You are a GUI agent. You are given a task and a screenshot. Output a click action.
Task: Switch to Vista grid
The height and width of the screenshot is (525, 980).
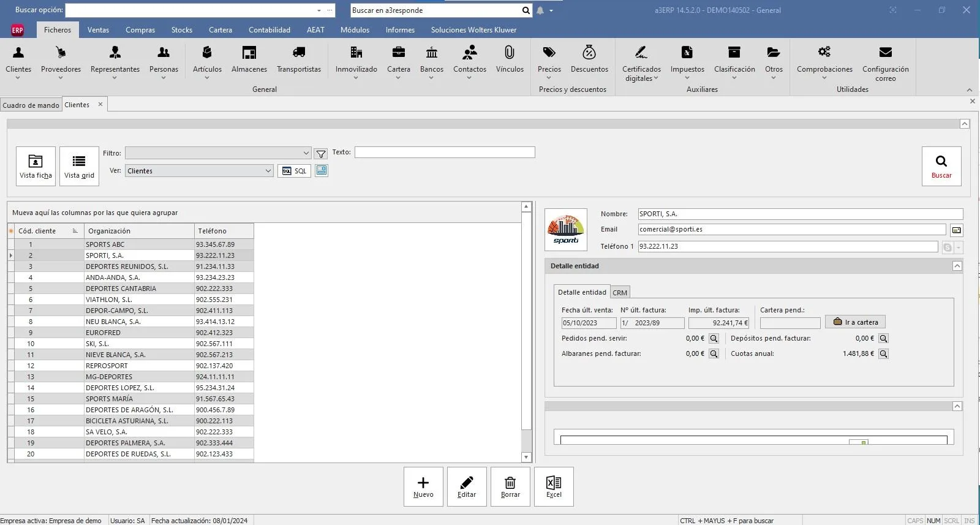tap(79, 166)
